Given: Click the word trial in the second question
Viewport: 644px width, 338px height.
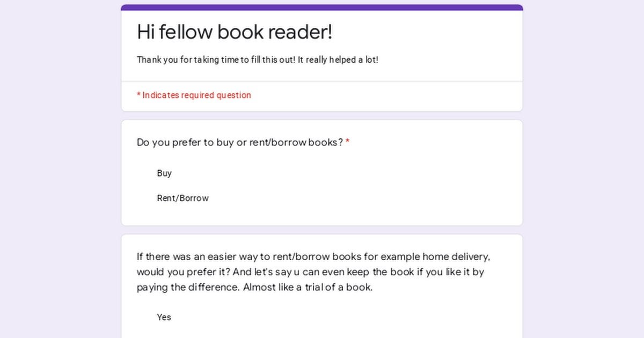Looking at the screenshot, I should tap(316, 286).
